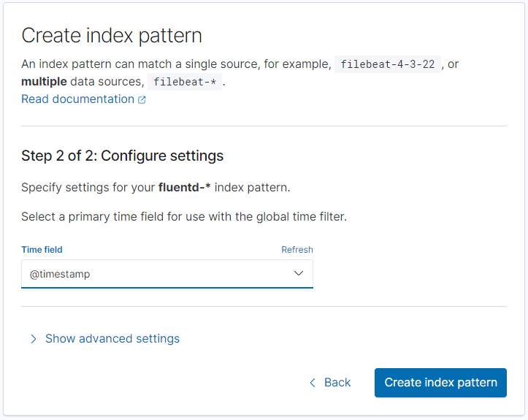Open the @timestamp time field dropdown
Viewport: 528px width, 420px height.
tap(167, 274)
